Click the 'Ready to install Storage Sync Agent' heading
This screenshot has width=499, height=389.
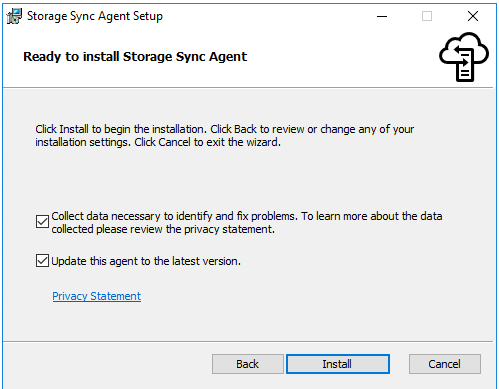135,57
